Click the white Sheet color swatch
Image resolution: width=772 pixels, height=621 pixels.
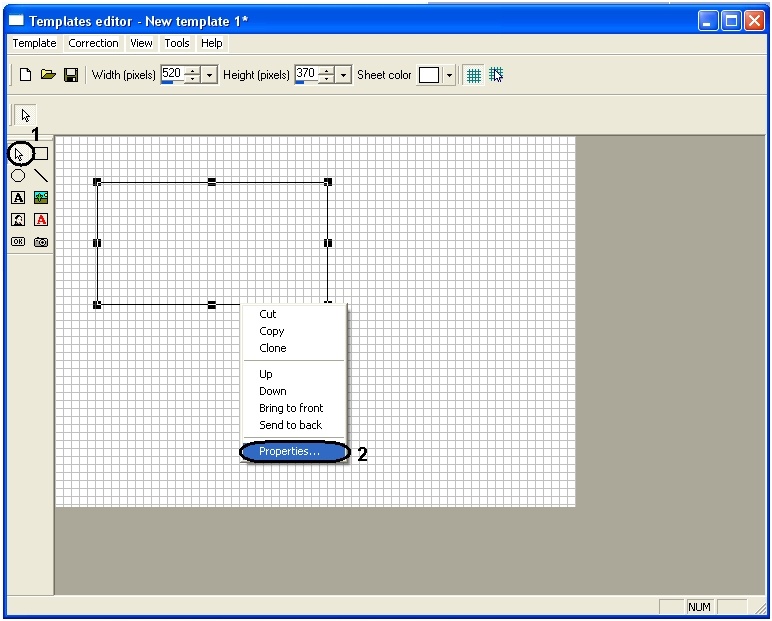point(429,75)
